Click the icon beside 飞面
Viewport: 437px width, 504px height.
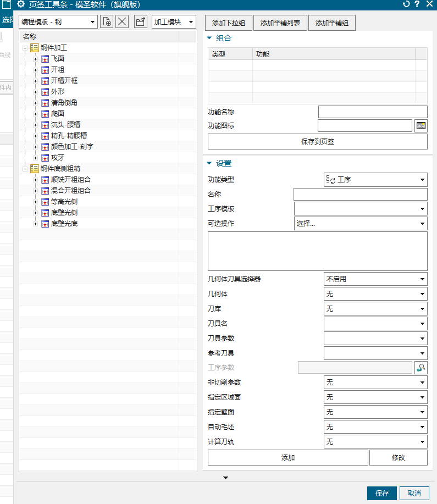tap(45, 59)
